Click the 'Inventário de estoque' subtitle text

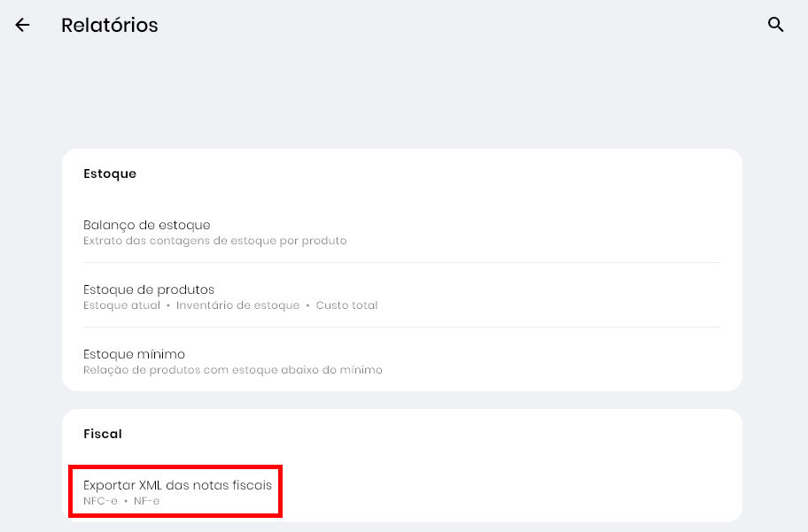click(237, 305)
